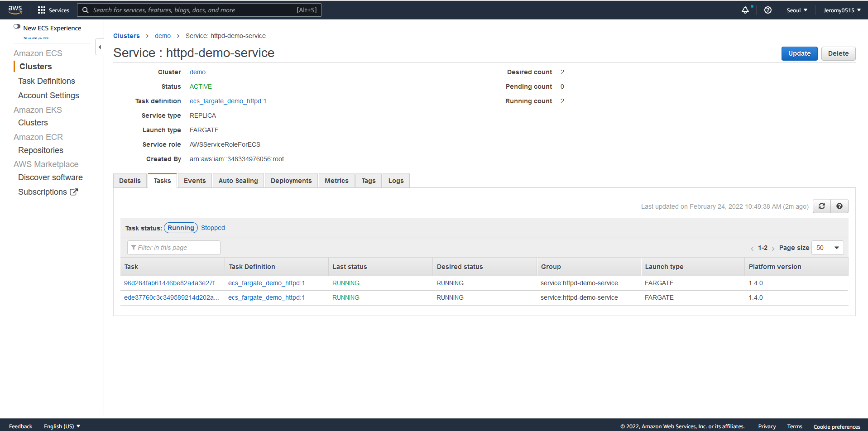The image size is (868, 431).
Task: Open the notifications bell
Action: click(745, 10)
